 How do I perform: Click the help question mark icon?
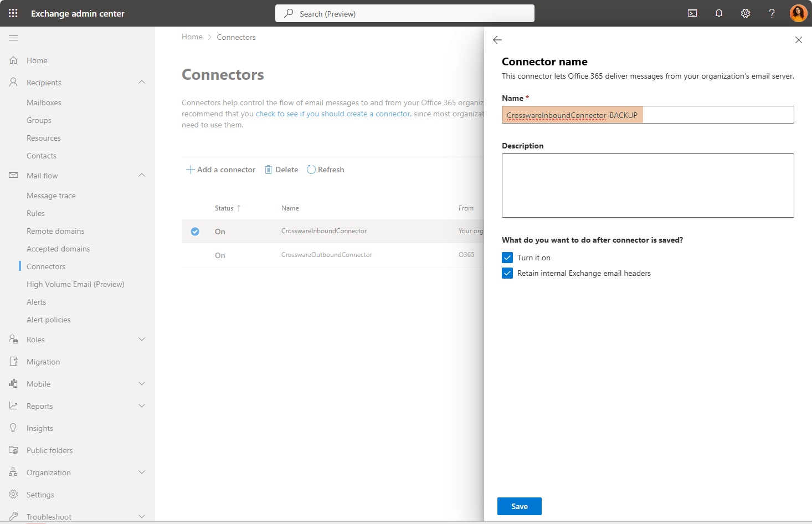coord(772,13)
